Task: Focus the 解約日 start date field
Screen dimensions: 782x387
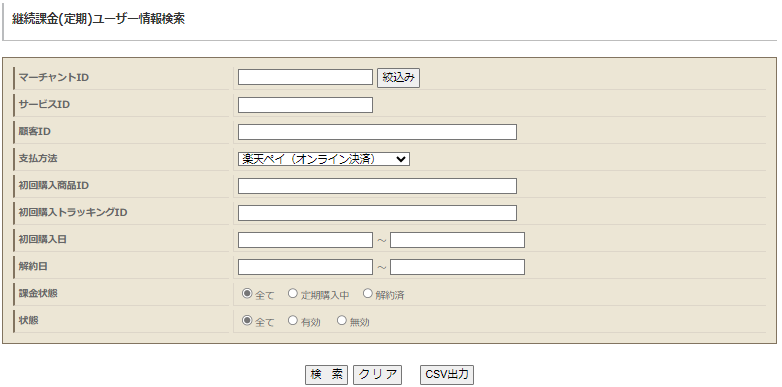Action: coord(305,267)
